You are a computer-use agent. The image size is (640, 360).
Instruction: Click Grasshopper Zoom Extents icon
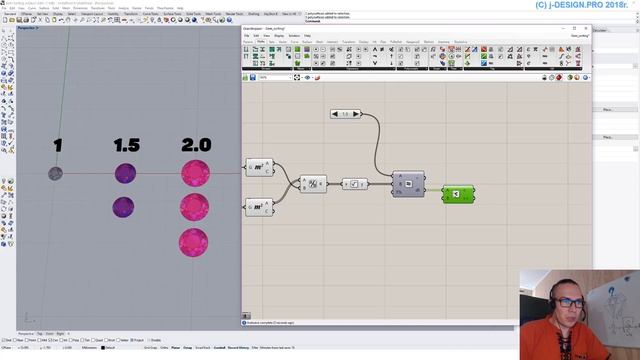coord(297,77)
